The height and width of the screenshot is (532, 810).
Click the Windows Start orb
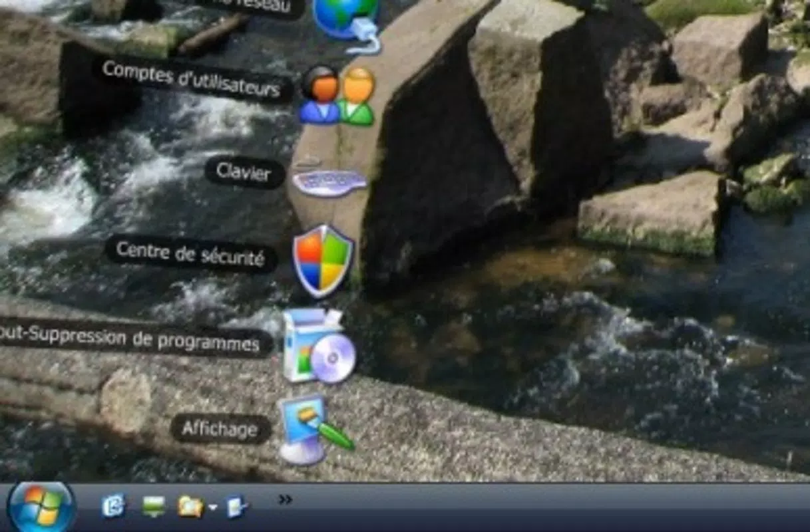[41, 507]
